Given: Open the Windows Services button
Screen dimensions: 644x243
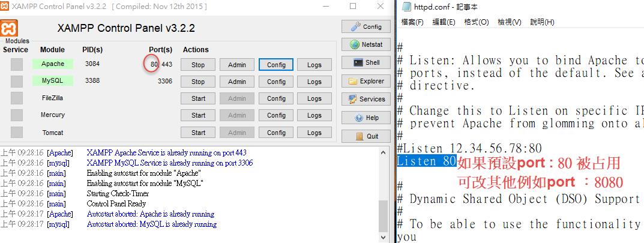Looking at the screenshot, I should click(x=366, y=99).
